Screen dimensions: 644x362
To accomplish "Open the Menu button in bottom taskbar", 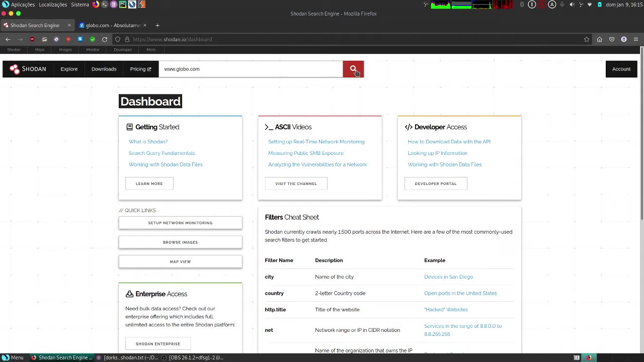I will [x=13, y=357].
